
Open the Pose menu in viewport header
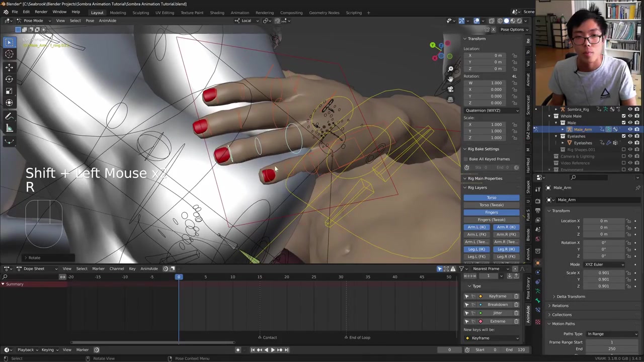(x=90, y=21)
